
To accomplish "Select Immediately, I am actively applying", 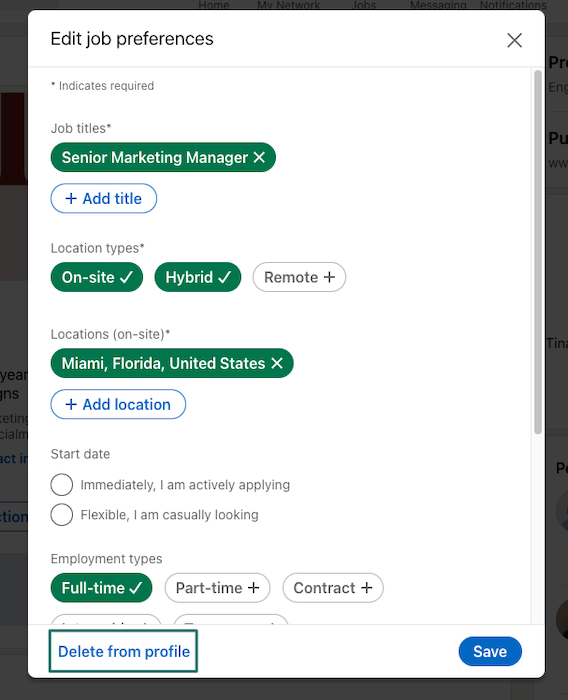I will (62, 485).
